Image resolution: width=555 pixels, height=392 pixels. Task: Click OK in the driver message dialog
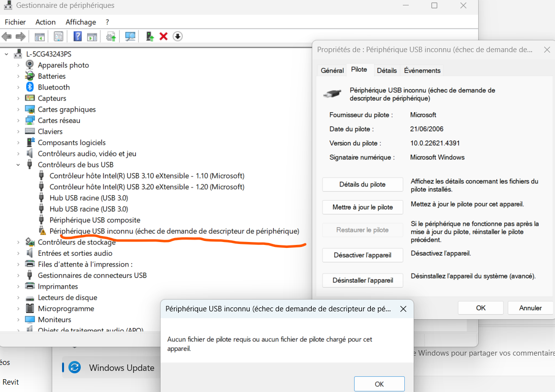379,384
